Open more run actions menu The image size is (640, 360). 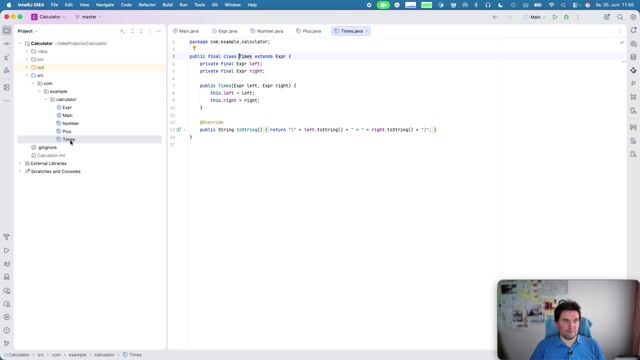coord(578,17)
